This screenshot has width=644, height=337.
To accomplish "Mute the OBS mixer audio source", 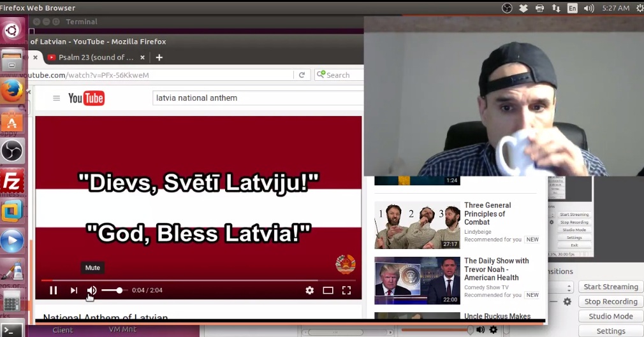I will click(x=480, y=329).
